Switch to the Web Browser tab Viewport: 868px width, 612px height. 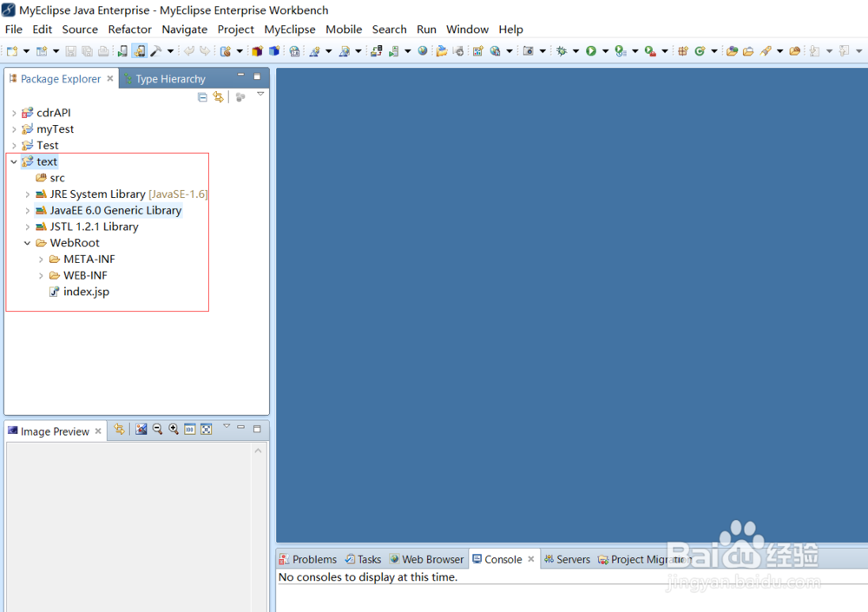(x=426, y=559)
